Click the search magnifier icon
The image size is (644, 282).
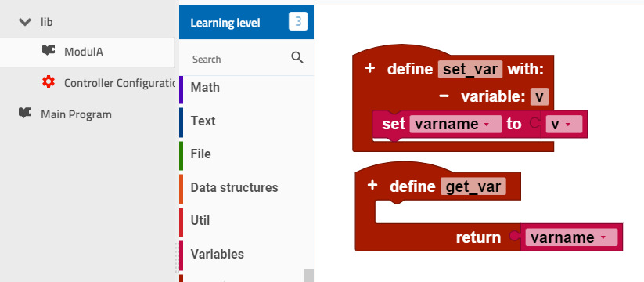[297, 58]
